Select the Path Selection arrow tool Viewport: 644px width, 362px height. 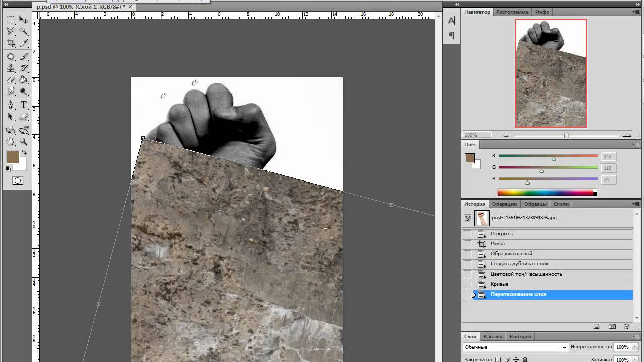(11, 117)
